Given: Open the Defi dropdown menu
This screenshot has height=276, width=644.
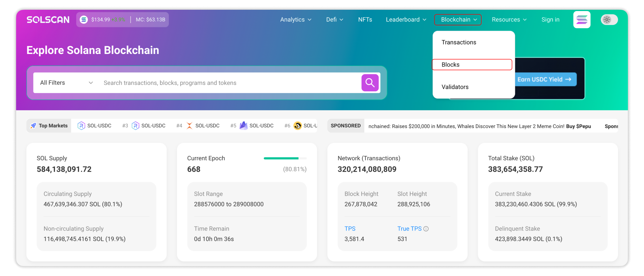Looking at the screenshot, I should (x=335, y=20).
